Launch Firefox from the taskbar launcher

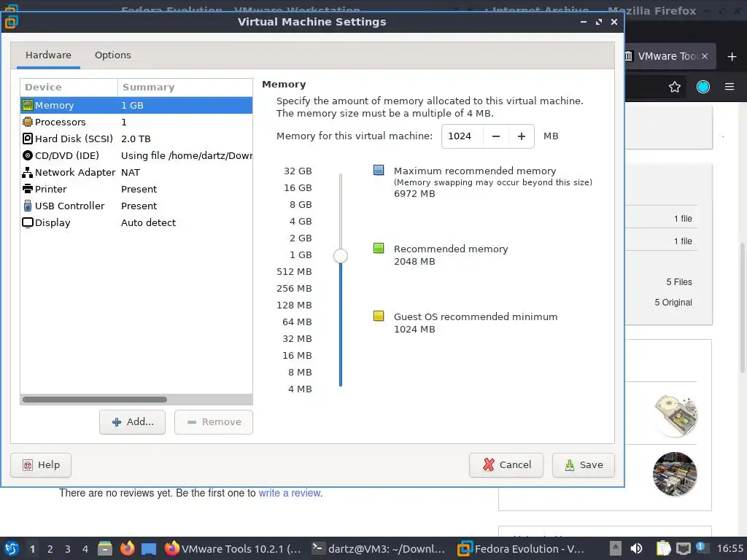tap(127, 548)
